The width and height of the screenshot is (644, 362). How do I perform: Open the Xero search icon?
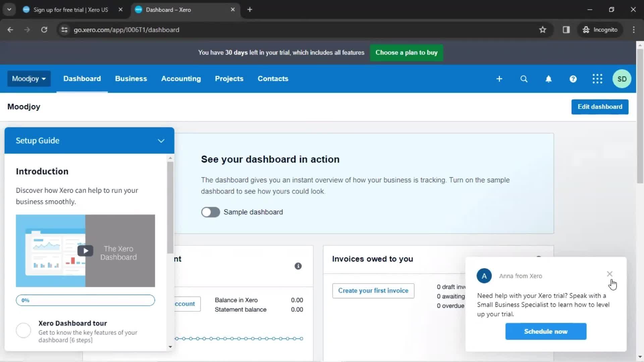click(x=524, y=79)
